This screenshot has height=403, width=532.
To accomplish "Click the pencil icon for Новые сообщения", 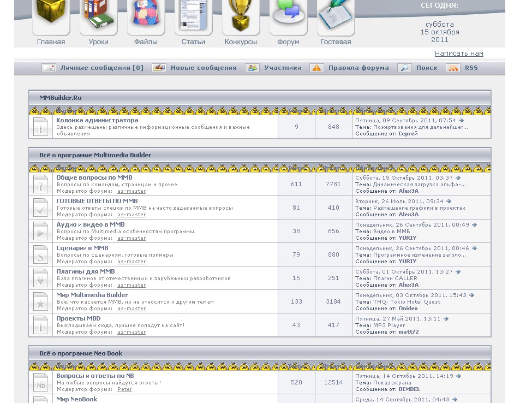I will (159, 68).
